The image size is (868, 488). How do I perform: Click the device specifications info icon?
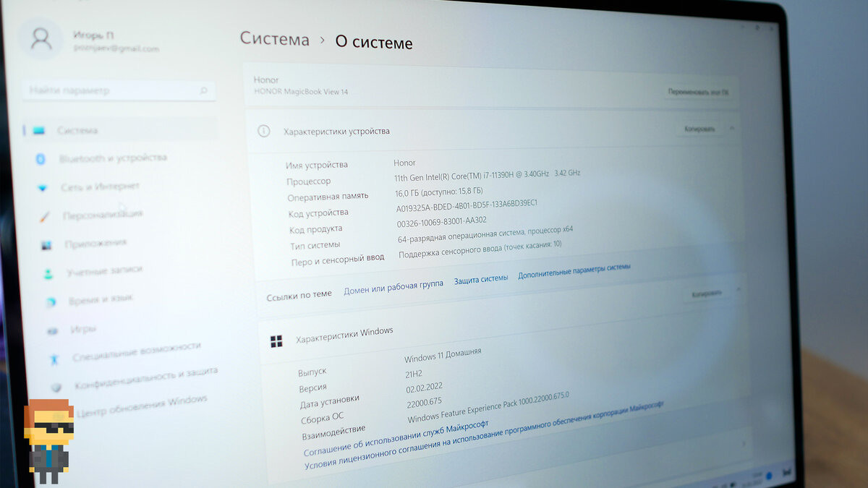click(x=264, y=131)
